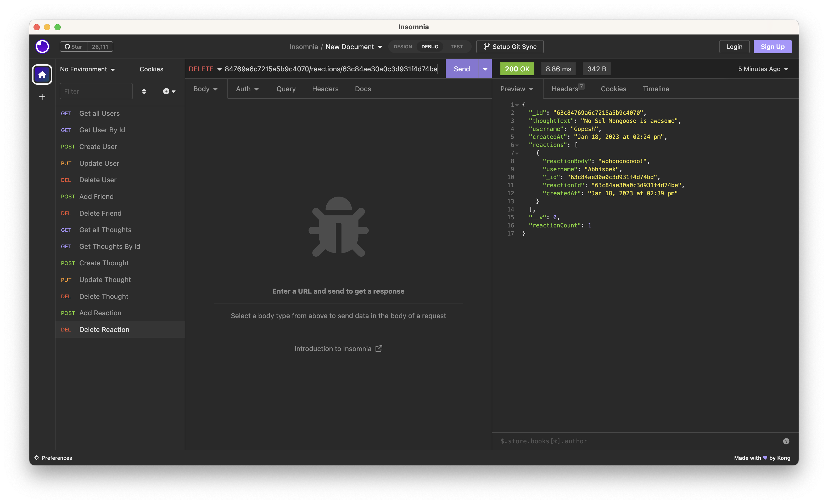Open the Query tab of the request
The width and height of the screenshot is (828, 504).
pyautogui.click(x=286, y=89)
